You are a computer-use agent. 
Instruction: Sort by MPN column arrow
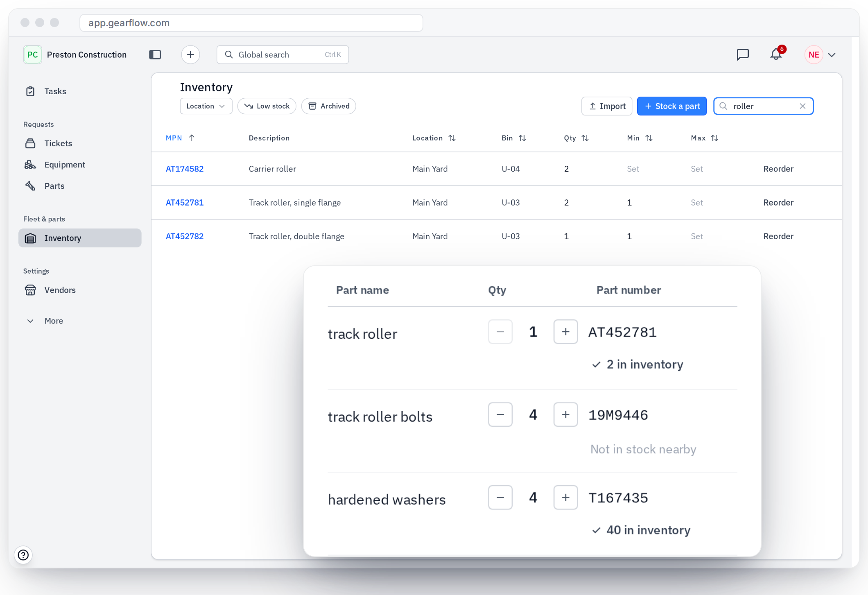[192, 138]
